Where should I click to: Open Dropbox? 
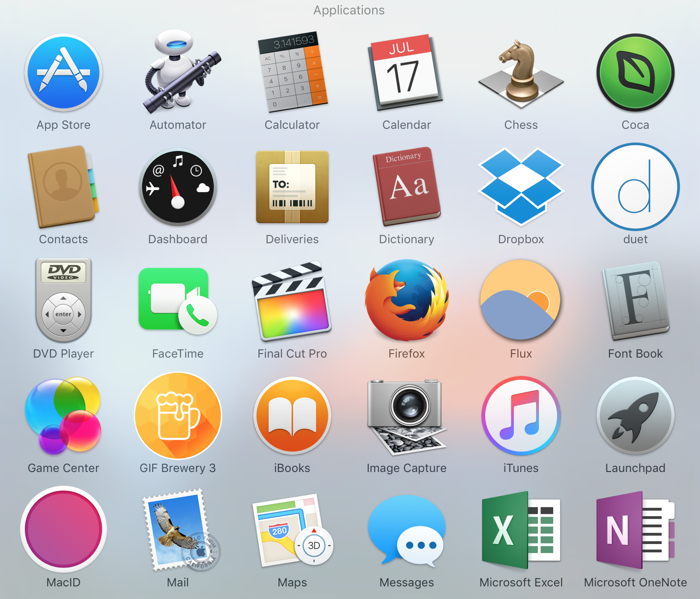tap(521, 188)
